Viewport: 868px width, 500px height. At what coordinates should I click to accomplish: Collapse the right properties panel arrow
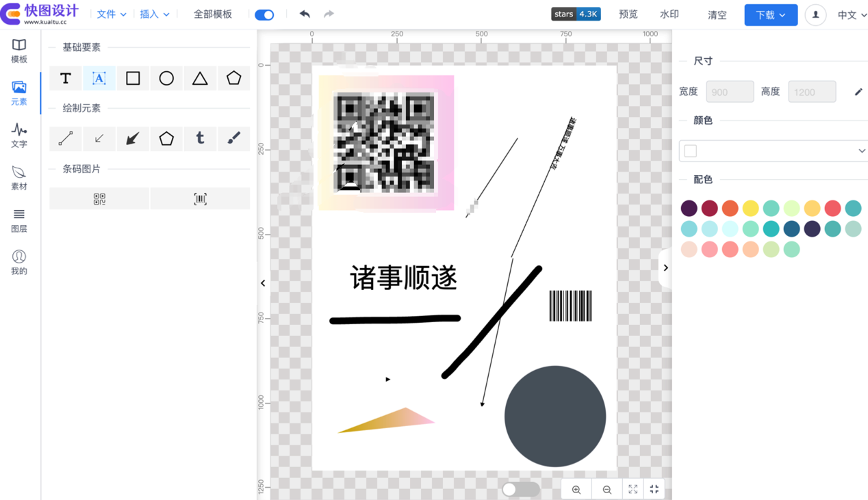[x=665, y=268]
